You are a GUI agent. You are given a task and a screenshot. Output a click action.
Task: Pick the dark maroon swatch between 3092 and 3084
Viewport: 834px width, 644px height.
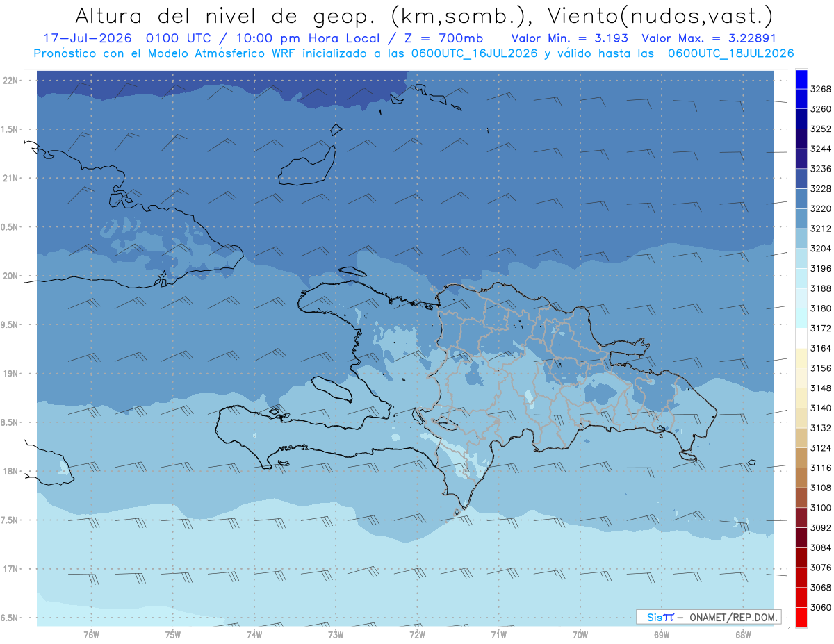(801, 538)
